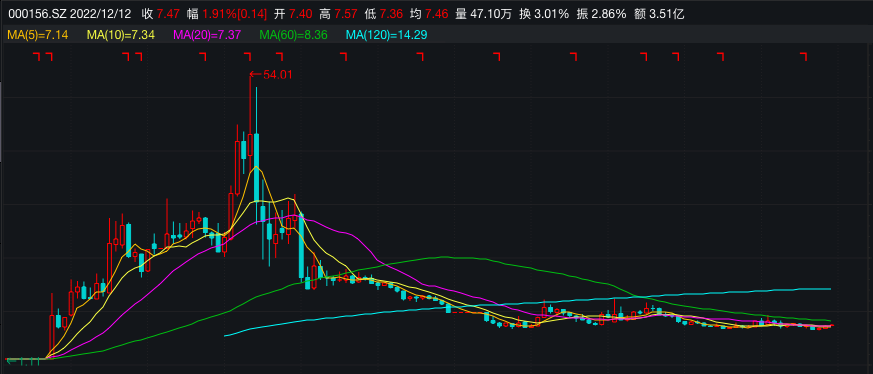Select the MA(60)=8.36 indicator label
873x374 pixels.
[293, 36]
